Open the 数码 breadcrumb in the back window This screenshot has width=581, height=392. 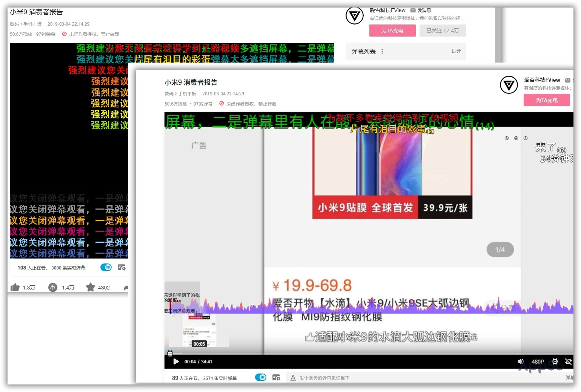point(14,24)
